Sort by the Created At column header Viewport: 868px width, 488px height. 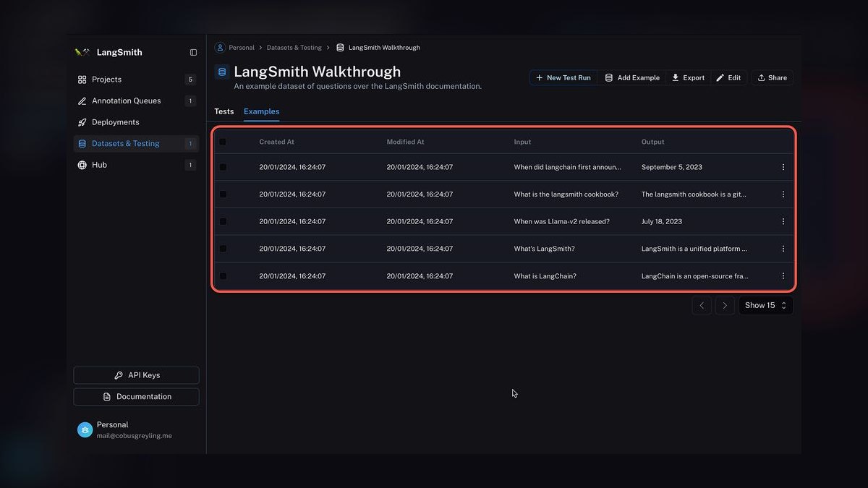click(x=277, y=142)
